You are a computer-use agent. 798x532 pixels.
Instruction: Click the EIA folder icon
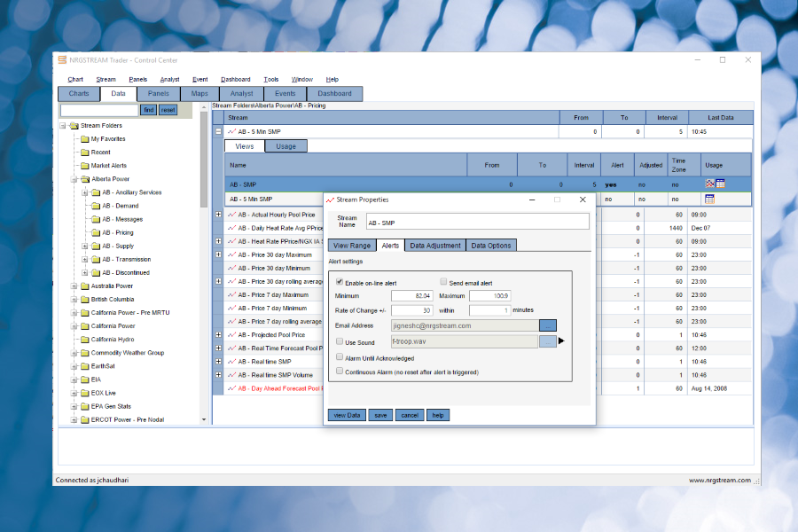click(x=85, y=379)
